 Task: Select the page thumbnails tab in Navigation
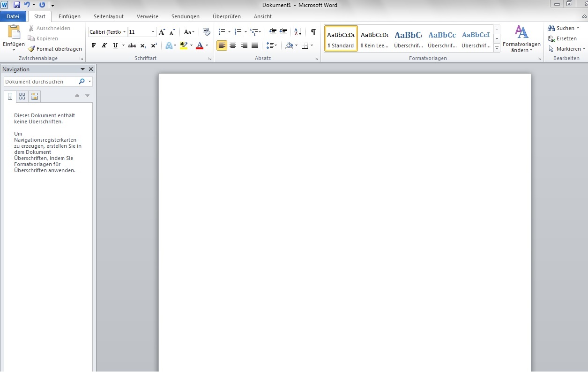(x=22, y=97)
